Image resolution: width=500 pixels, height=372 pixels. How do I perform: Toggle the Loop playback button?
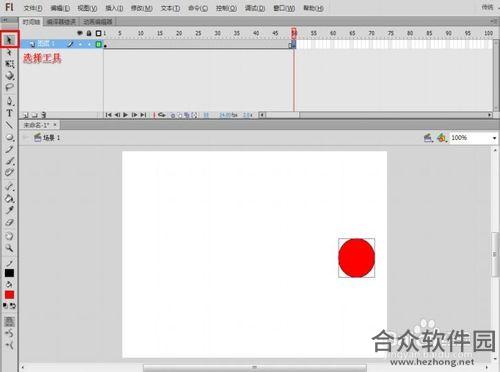click(162, 115)
